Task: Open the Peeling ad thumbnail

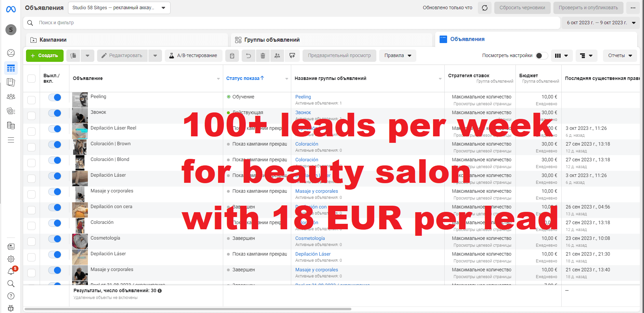Action: coord(80,100)
